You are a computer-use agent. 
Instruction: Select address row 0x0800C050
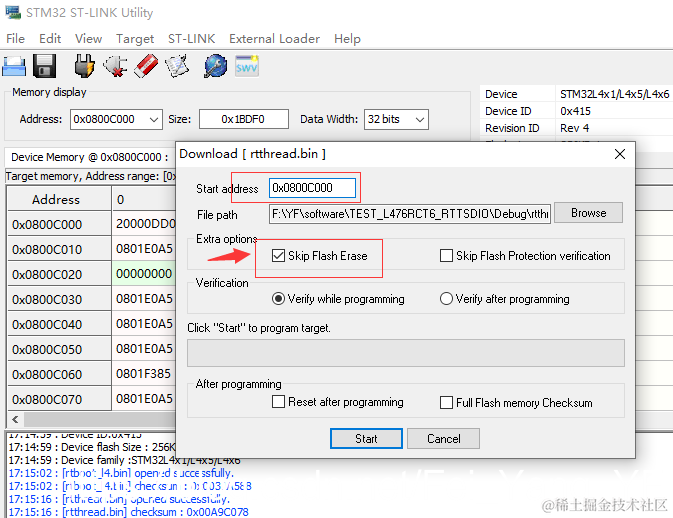(x=59, y=349)
